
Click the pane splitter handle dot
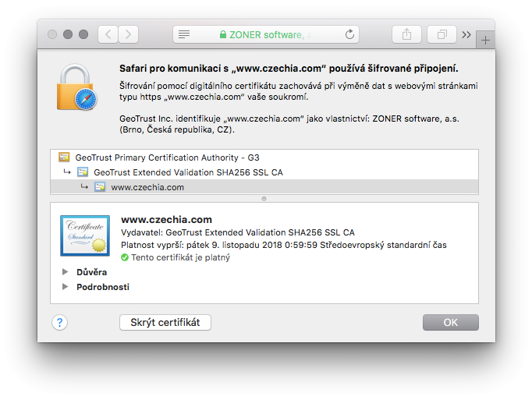264,199
